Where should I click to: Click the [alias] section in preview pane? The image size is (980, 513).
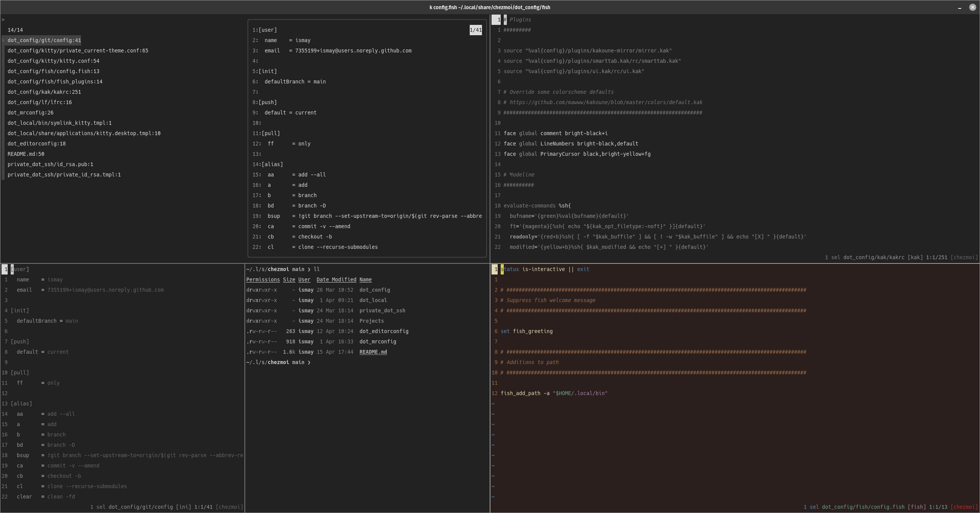(x=272, y=164)
